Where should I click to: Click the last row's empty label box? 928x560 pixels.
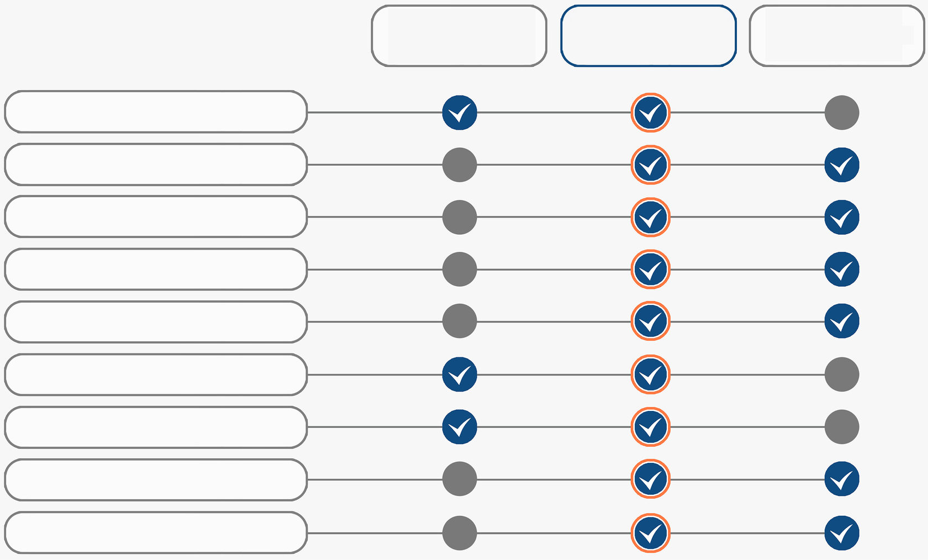point(156,532)
